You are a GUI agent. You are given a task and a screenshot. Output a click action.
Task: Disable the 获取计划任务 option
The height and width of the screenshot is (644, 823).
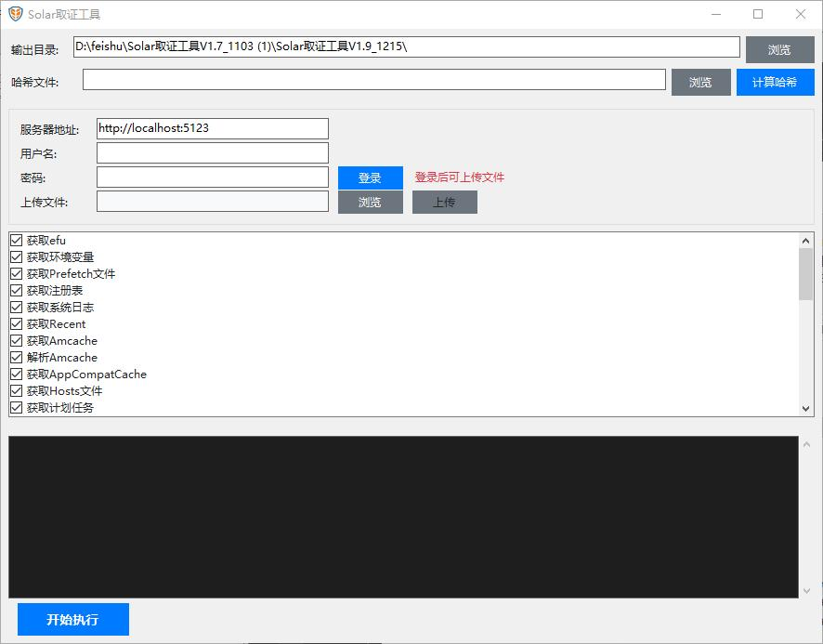coord(16,408)
